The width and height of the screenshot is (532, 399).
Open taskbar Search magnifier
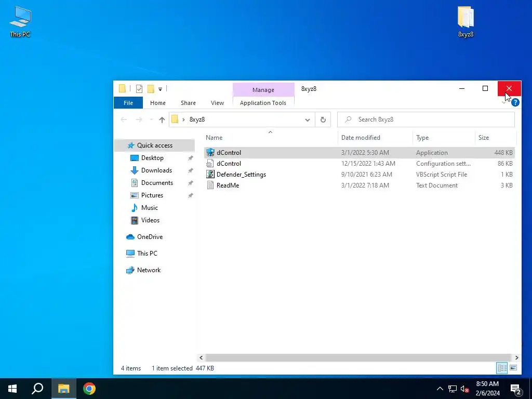pos(37,389)
